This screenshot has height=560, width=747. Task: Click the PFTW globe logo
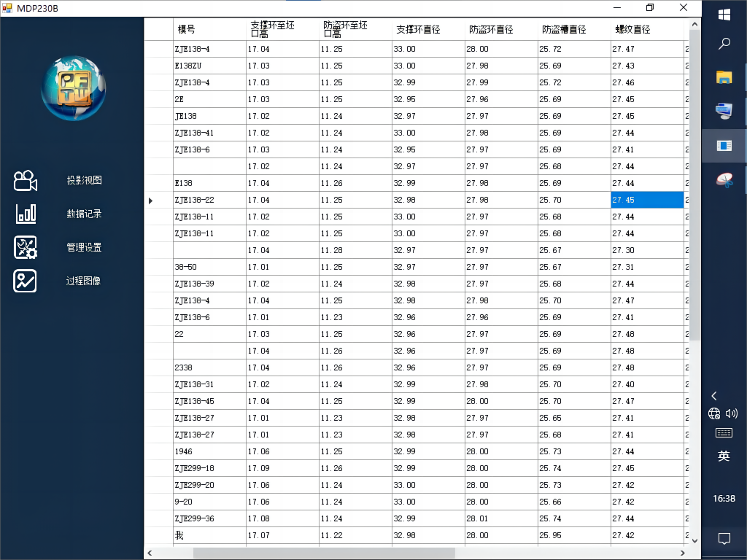74,88
